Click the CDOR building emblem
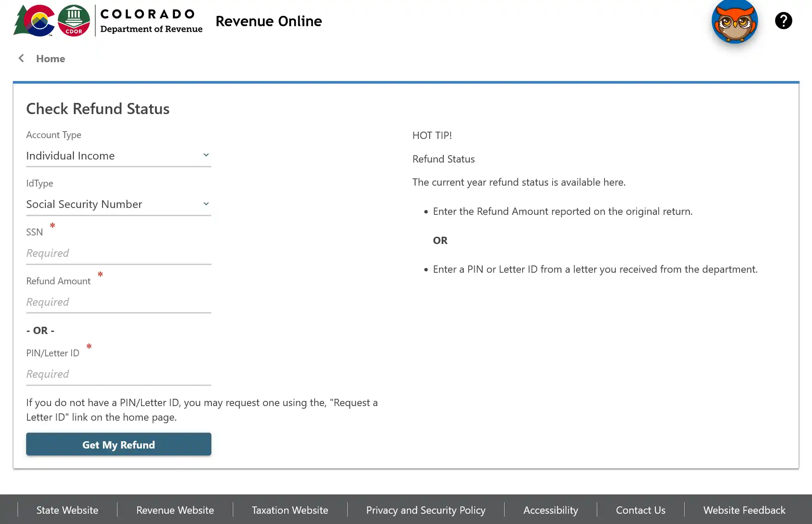The height and width of the screenshot is (524, 812). pos(74,21)
